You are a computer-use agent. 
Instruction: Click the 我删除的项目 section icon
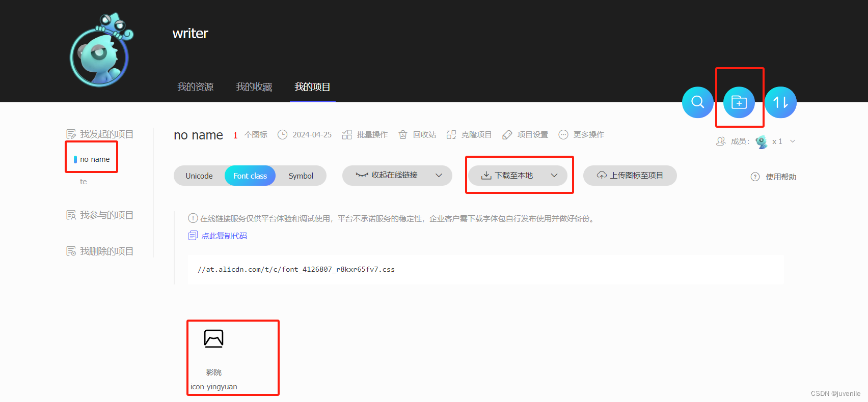tap(71, 251)
